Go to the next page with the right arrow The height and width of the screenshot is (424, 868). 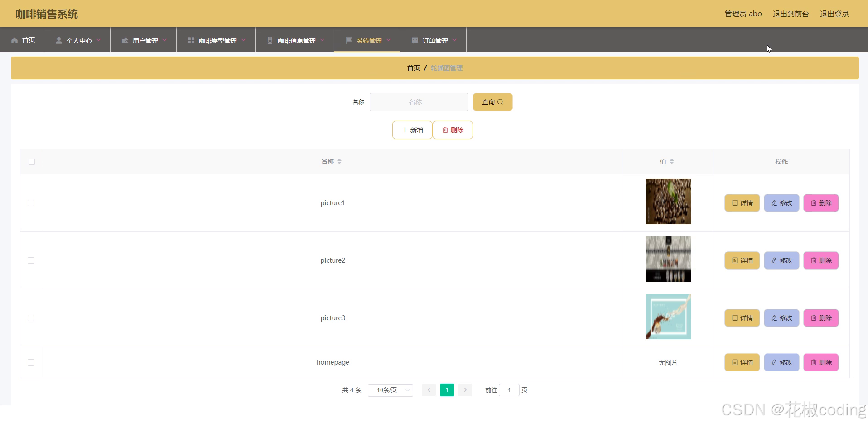point(465,390)
